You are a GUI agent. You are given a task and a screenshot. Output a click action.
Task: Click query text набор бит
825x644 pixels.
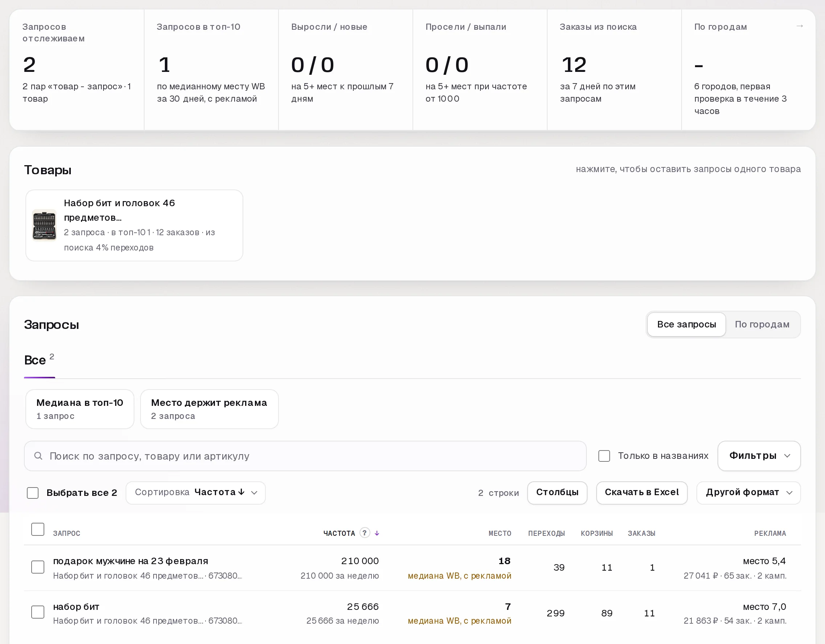76,607
